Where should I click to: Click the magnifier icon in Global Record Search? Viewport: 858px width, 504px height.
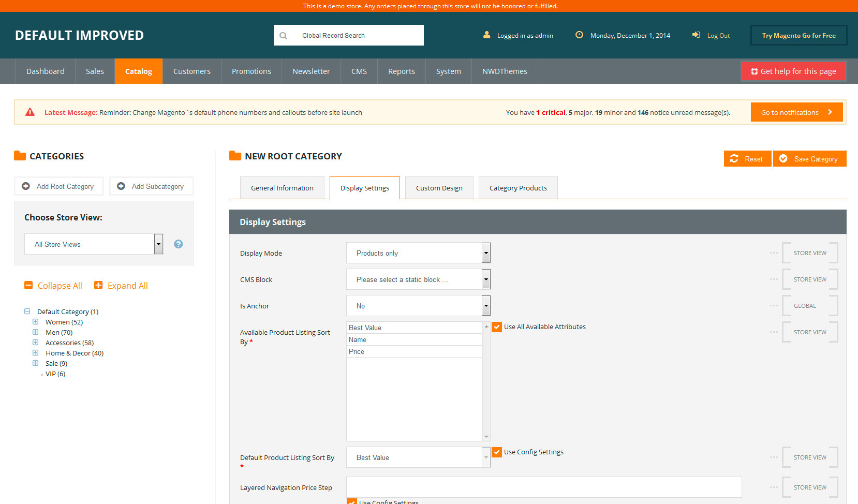283,36
